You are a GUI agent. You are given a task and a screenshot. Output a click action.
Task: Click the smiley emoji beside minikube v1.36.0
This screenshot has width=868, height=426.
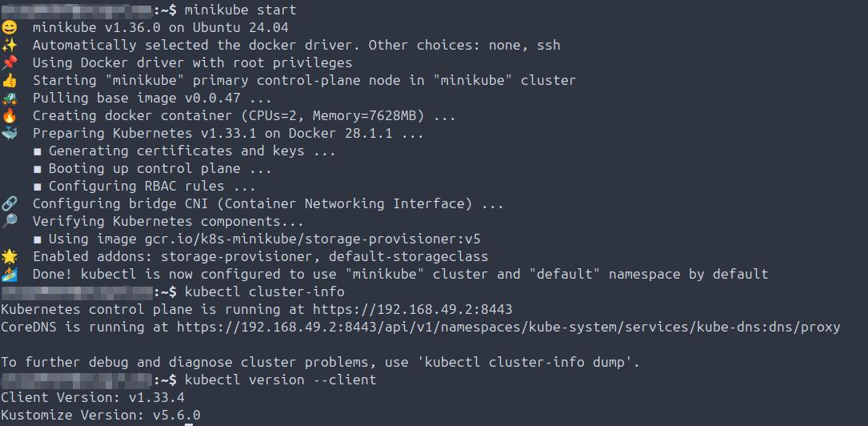pyautogui.click(x=9, y=28)
